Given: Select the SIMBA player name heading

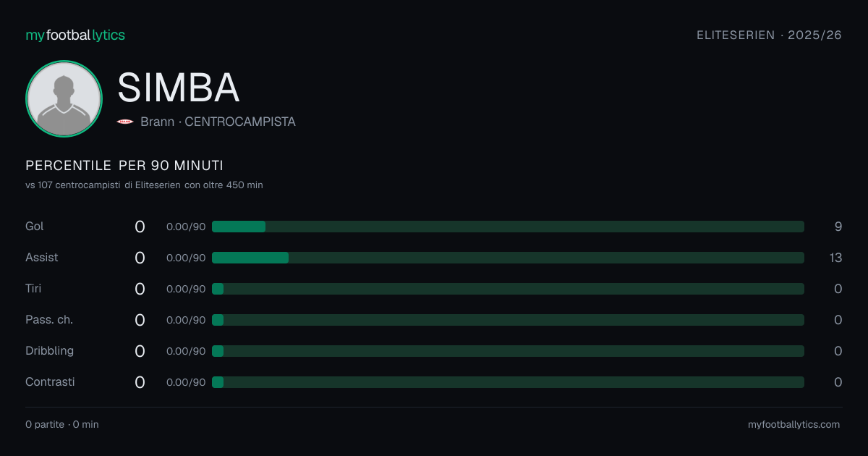Looking at the screenshot, I should coord(179,88).
